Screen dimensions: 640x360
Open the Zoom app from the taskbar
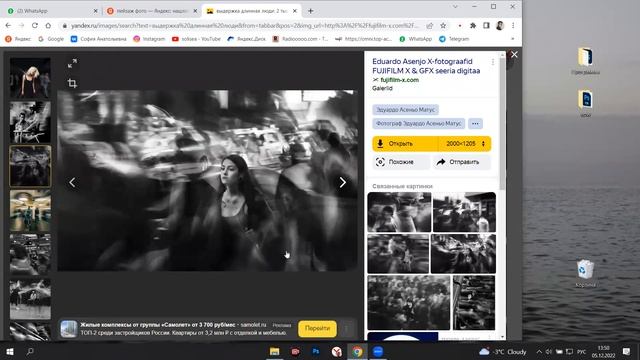coord(378,351)
